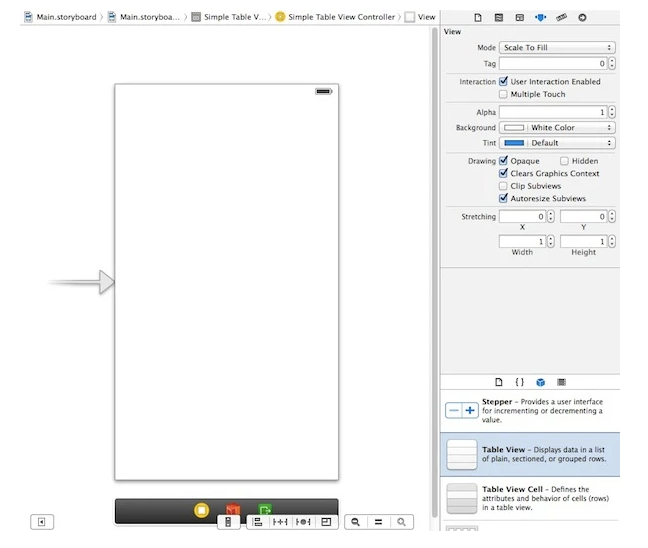
Task: Toggle the form factor size button
Action: (228, 522)
